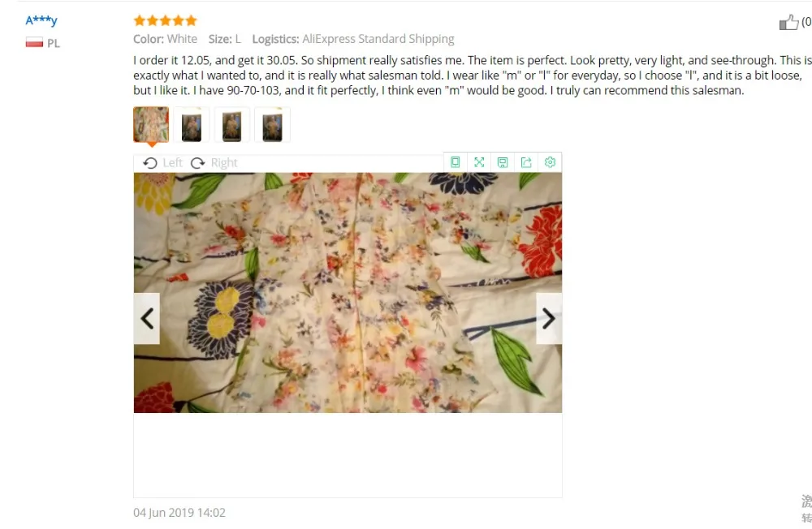Go back to the previous review photo
Viewport: 812px width, 529px height.
coord(147,318)
